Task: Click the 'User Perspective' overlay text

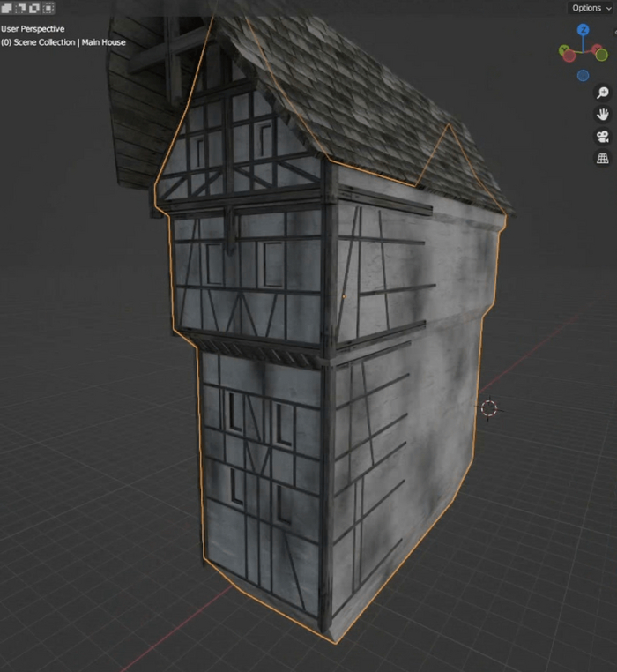Action: pyautogui.click(x=33, y=29)
